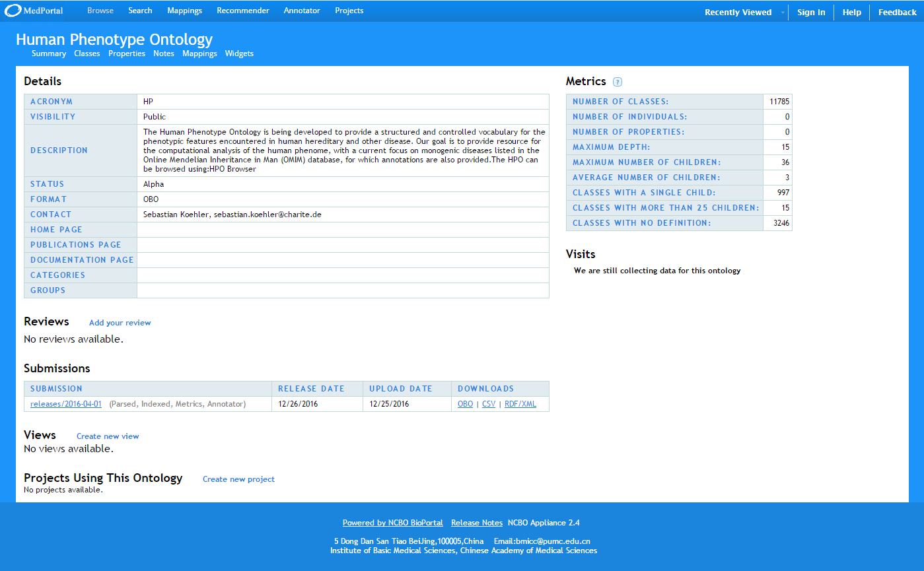
Task: Click release date 12/26/2016
Action: click(298, 404)
